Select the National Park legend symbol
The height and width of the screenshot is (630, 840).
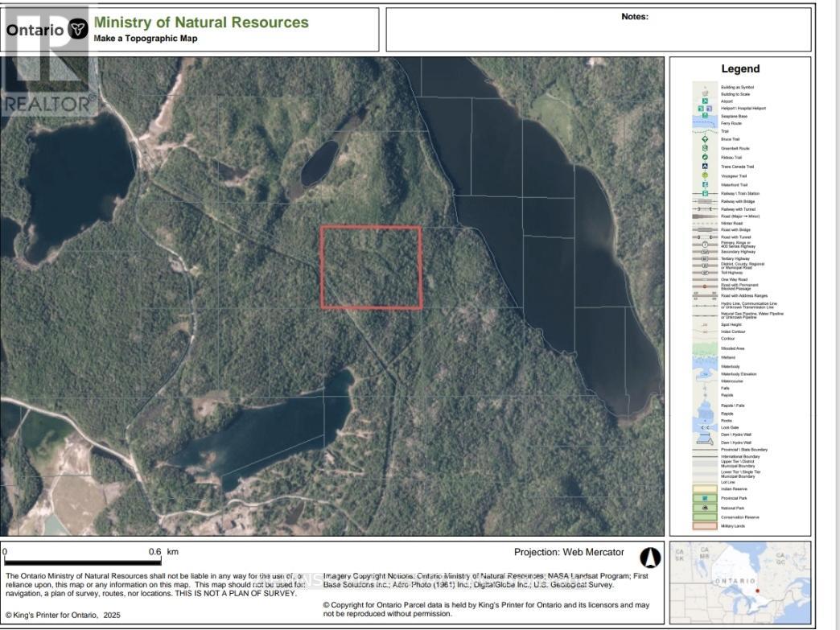pos(705,509)
